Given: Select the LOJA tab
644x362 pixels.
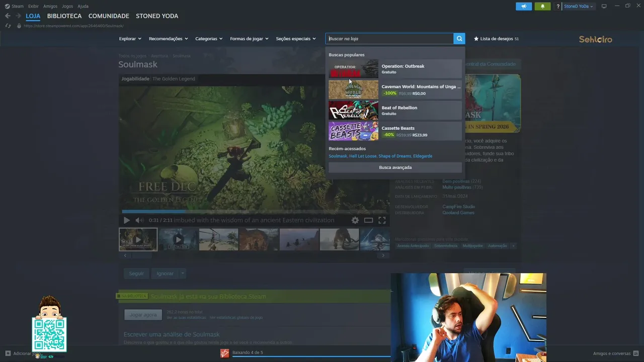Looking at the screenshot, I should (33, 16).
